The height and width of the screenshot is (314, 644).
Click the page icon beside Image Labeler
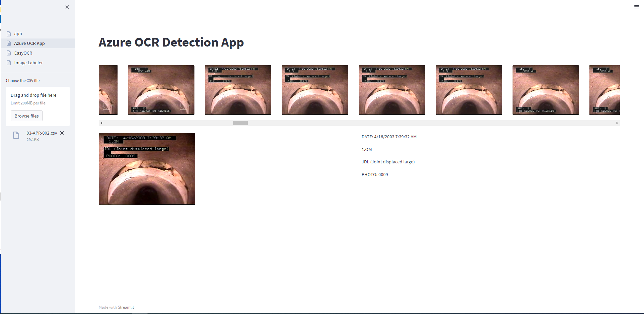point(9,63)
